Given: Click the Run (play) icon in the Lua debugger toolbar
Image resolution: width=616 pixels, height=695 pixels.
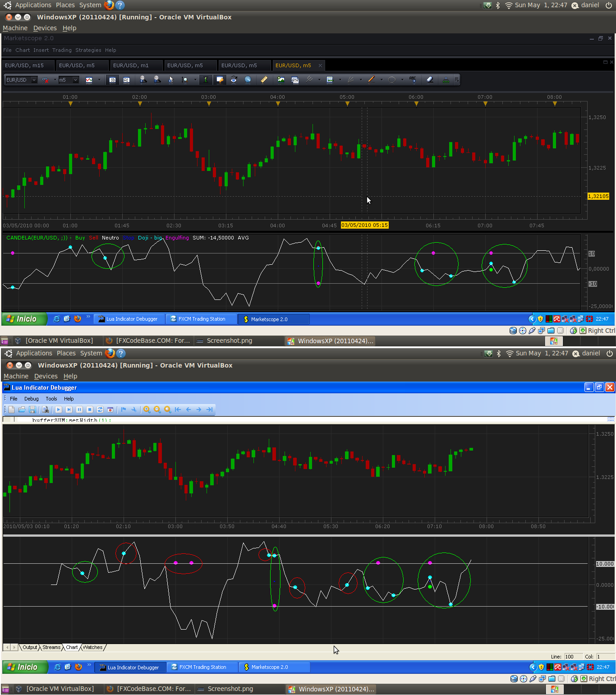Looking at the screenshot, I should [59, 410].
